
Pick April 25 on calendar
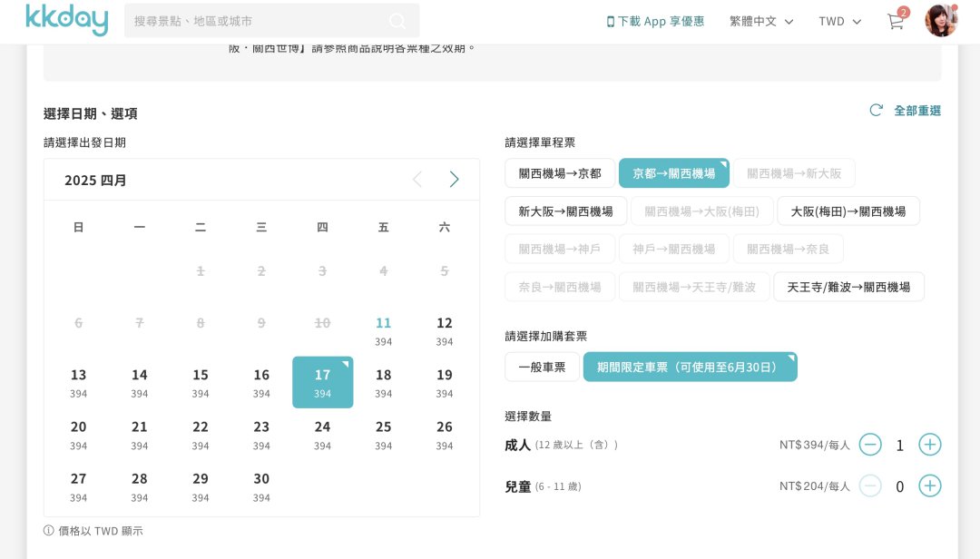(x=383, y=435)
